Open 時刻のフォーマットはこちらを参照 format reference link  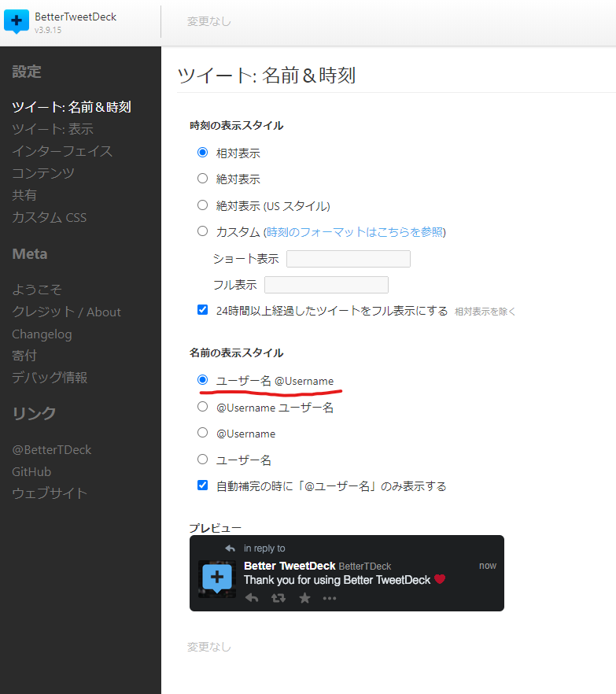click(355, 232)
